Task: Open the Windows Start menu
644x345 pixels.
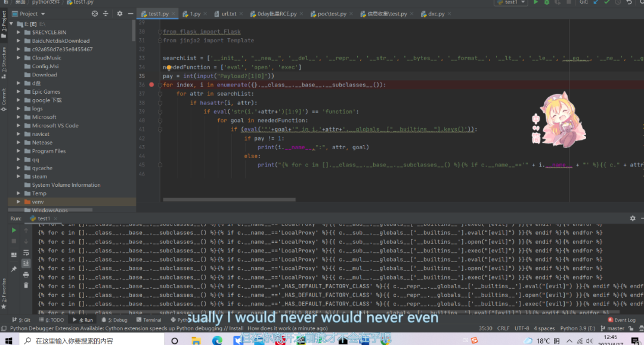Action: [9, 340]
